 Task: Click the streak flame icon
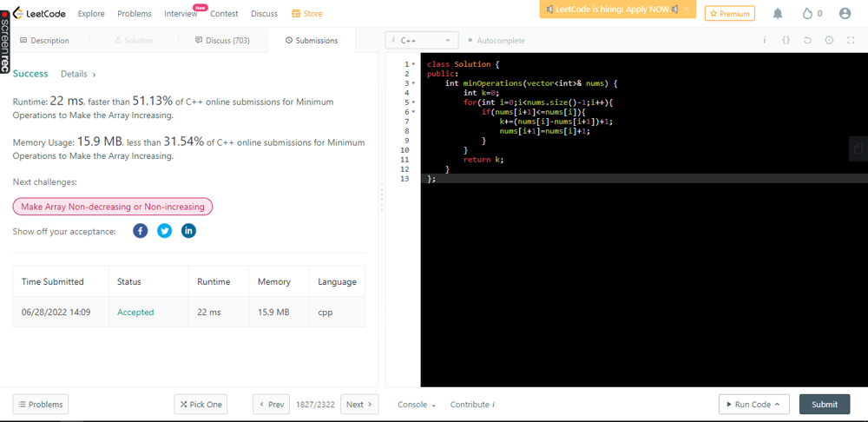click(x=807, y=14)
